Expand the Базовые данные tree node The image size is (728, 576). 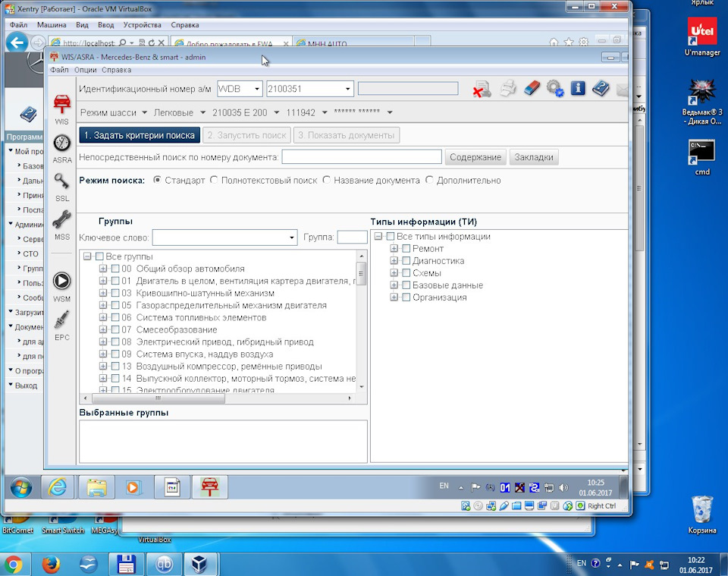pyautogui.click(x=394, y=285)
